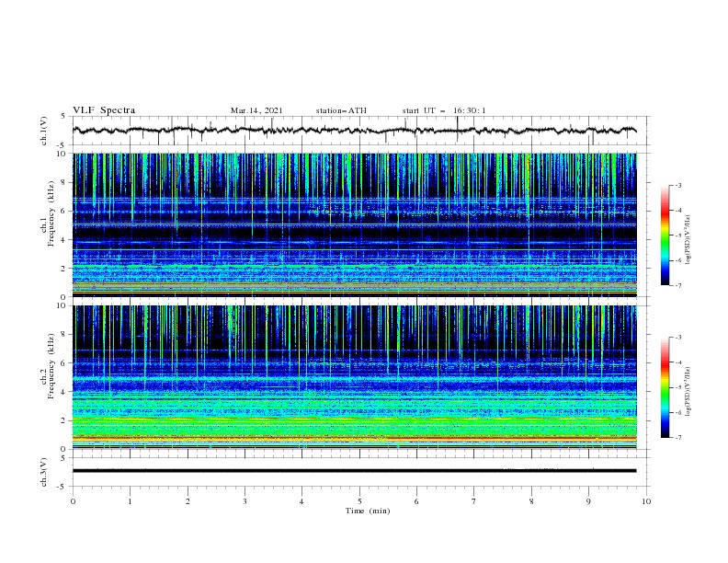Click the "5" minute tick label on time axis
Viewport: 728px width, 563px height.
[359, 501]
